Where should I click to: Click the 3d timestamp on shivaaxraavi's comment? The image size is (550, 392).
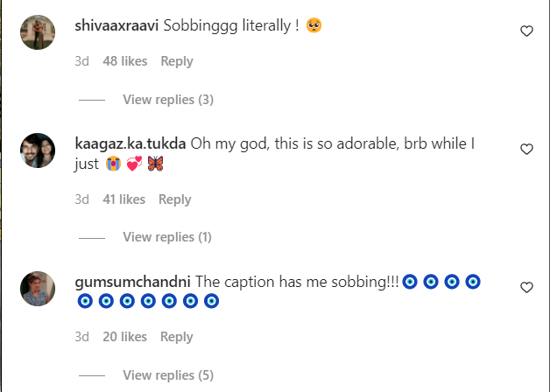[x=81, y=61]
